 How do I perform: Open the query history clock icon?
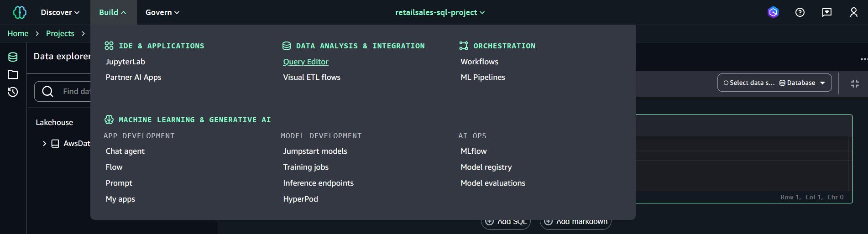(x=13, y=92)
